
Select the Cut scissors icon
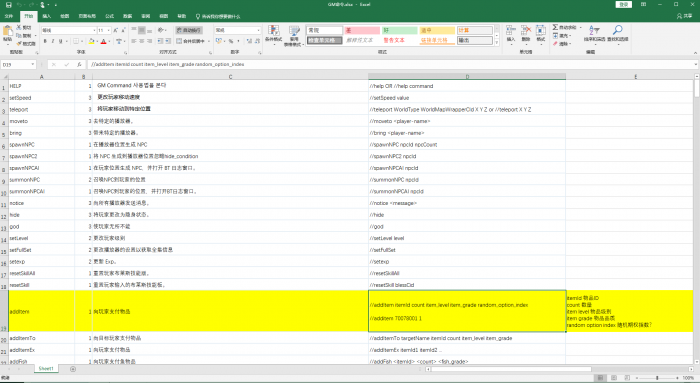click(19, 28)
